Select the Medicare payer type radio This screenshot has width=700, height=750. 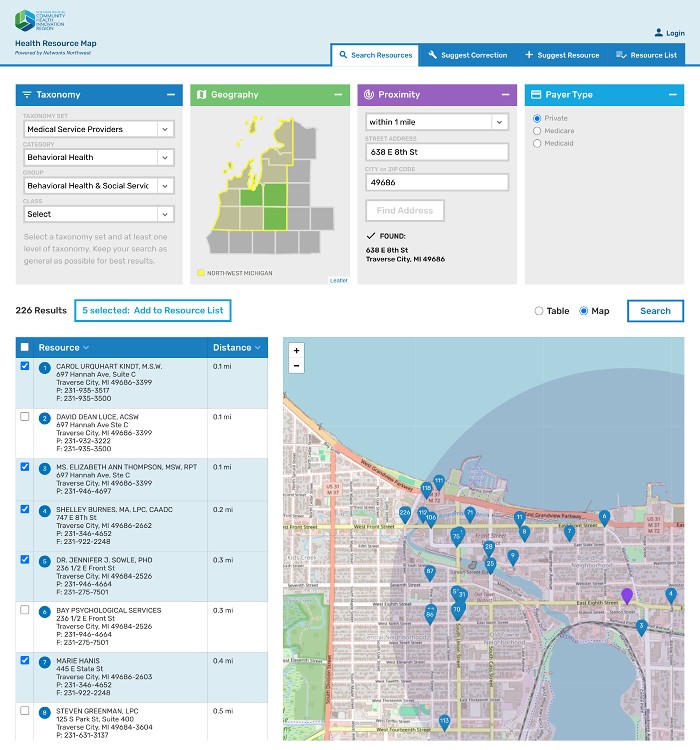538,131
